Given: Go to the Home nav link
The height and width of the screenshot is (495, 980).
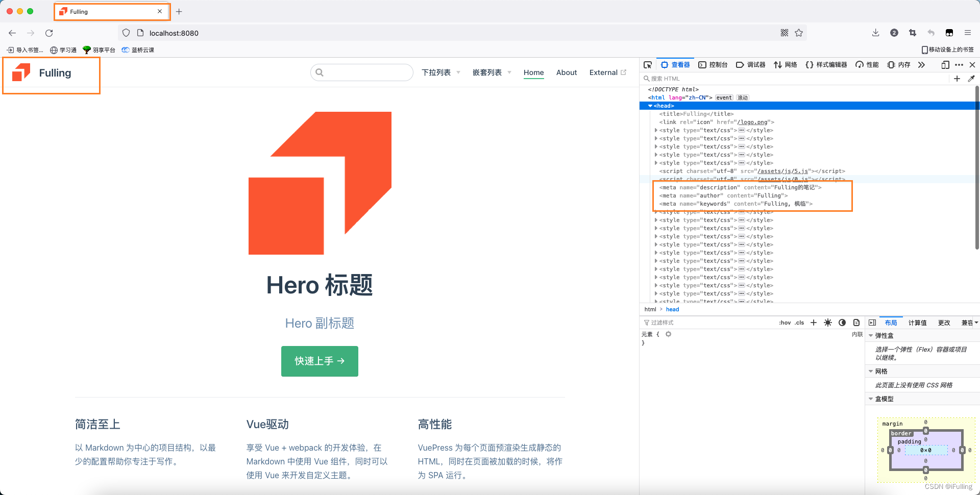Looking at the screenshot, I should 533,72.
